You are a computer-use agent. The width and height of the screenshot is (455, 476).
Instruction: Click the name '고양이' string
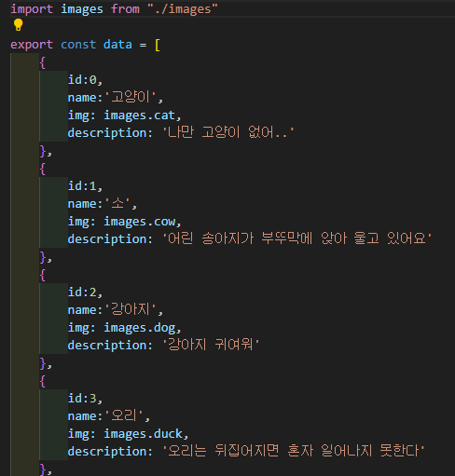coord(130,97)
